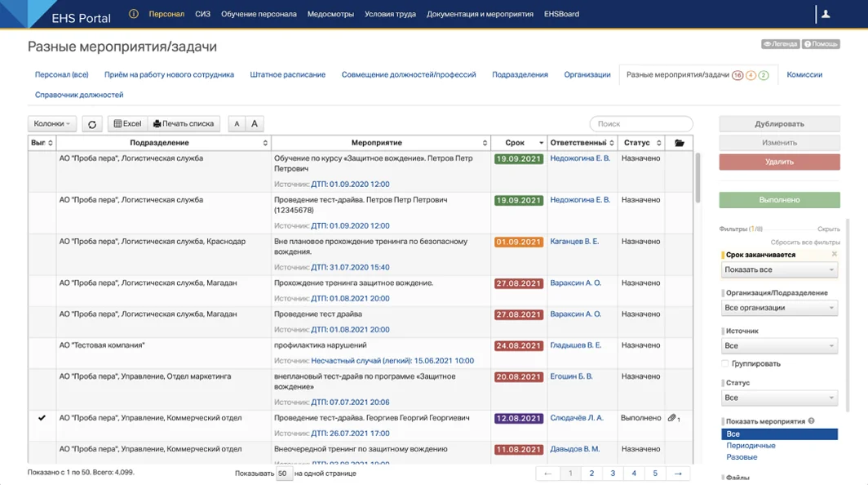
Task: Sort by the Выг column header
Action: pyautogui.click(x=42, y=143)
